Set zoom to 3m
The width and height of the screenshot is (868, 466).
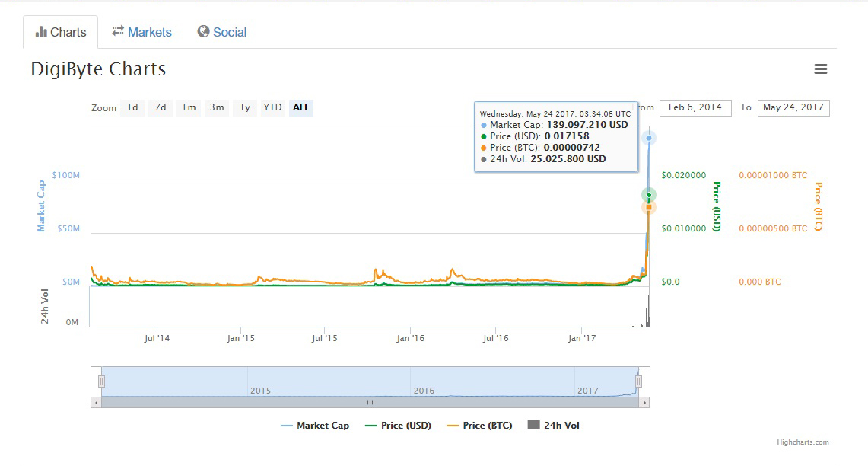217,107
